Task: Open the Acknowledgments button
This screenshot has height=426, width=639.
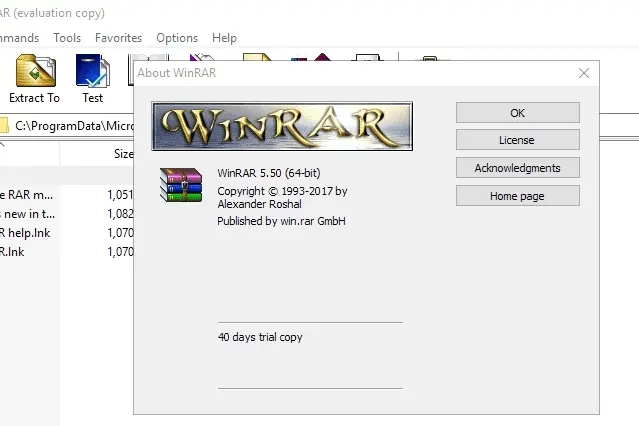Action: [x=518, y=168]
